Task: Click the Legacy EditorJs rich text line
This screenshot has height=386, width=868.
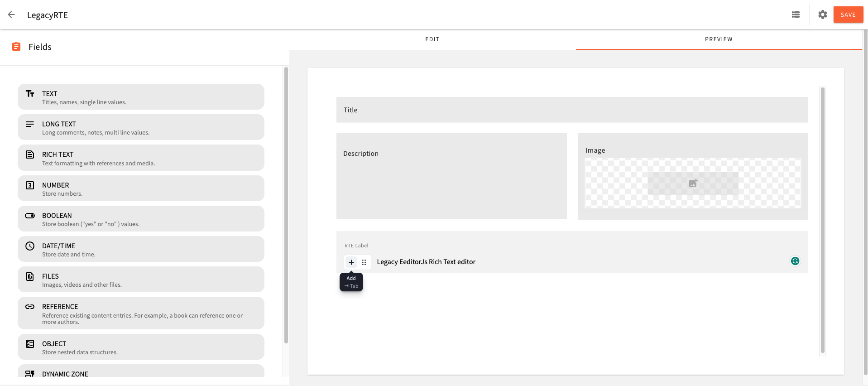Action: [x=426, y=262]
